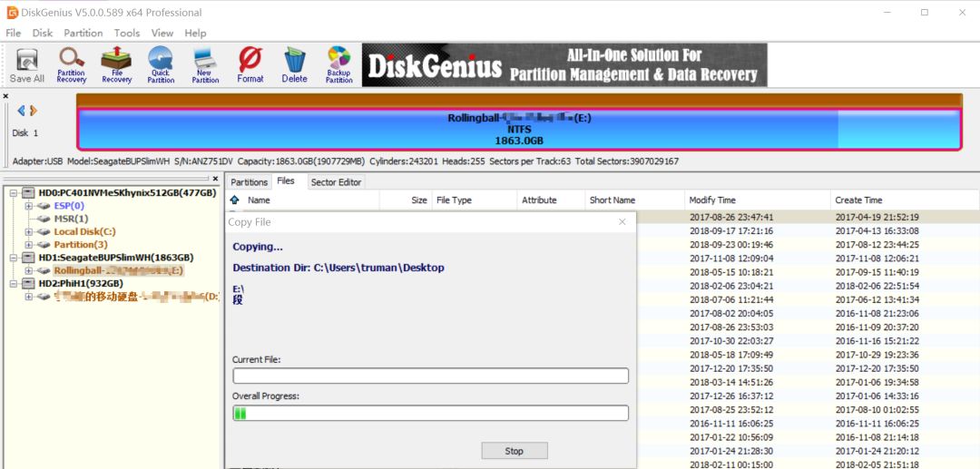Click the Overall Progress bar
The width and height of the screenshot is (980, 469).
430,413
